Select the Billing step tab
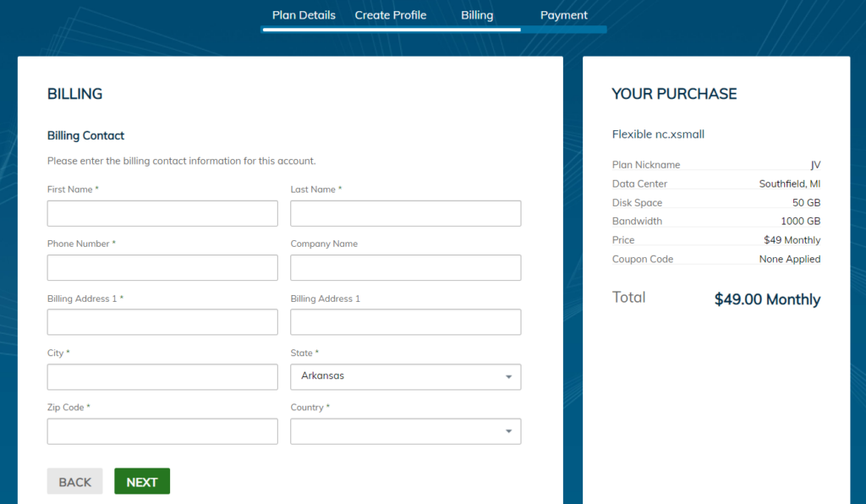Screen dimensions: 866x504 coord(477,15)
